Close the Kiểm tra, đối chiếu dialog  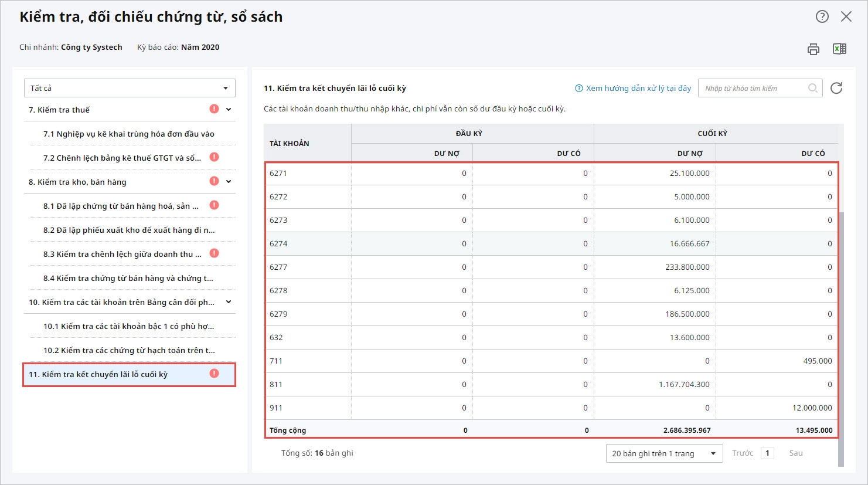tap(846, 16)
